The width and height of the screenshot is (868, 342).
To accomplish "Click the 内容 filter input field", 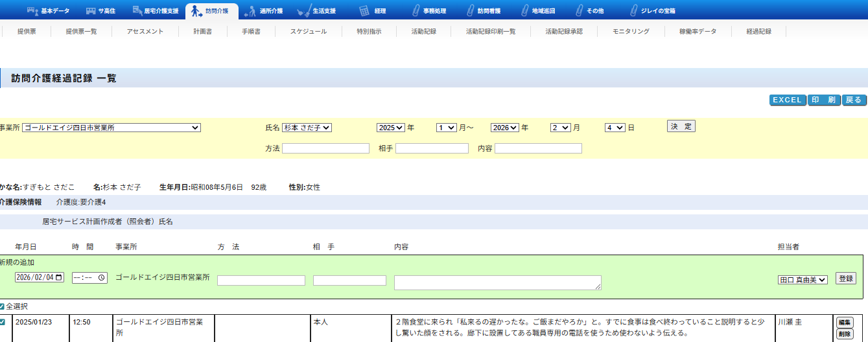I will 538,148.
